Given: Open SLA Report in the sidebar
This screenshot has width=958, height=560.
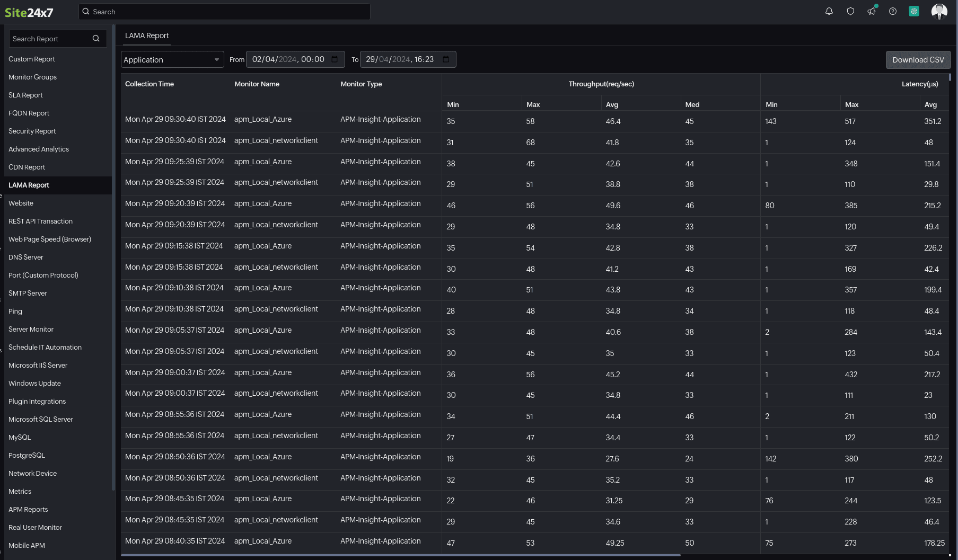Looking at the screenshot, I should pyautogui.click(x=25, y=95).
